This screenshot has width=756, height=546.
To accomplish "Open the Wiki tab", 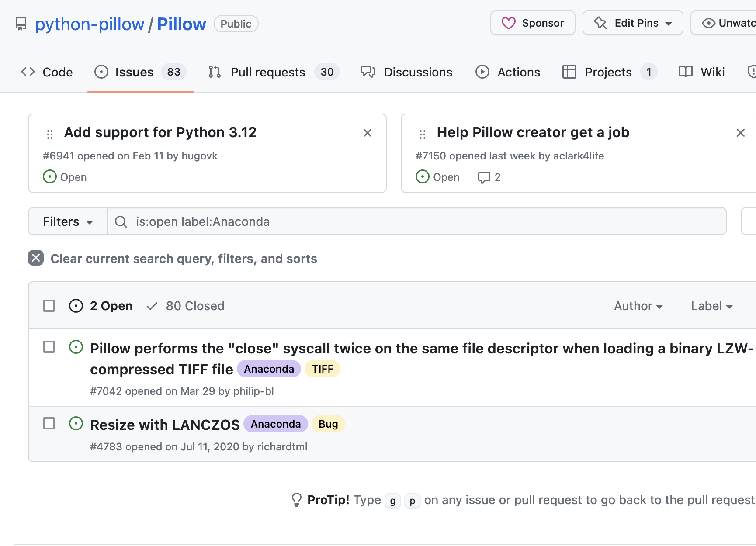I will pos(702,72).
